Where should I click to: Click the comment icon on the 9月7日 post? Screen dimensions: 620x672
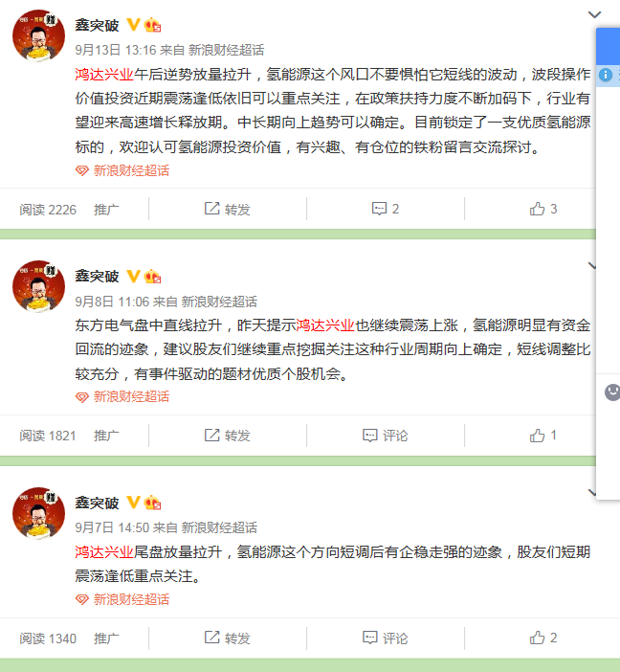tap(369, 638)
